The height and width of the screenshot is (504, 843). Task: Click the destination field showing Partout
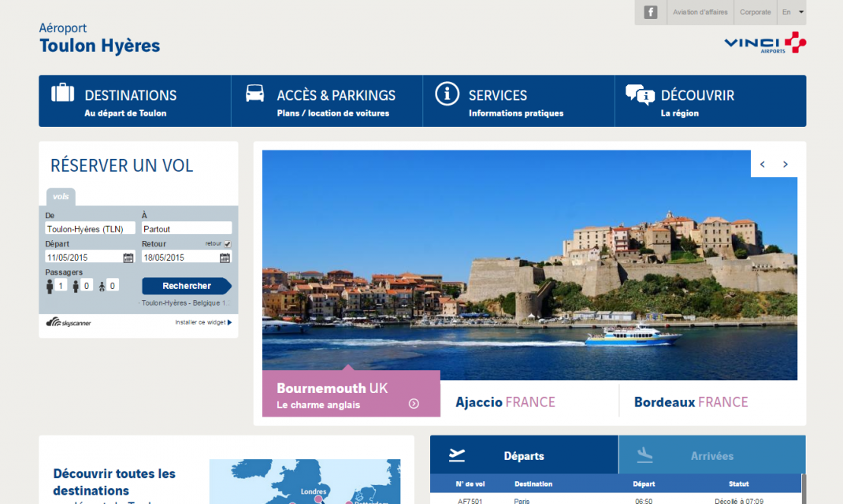[x=186, y=229]
